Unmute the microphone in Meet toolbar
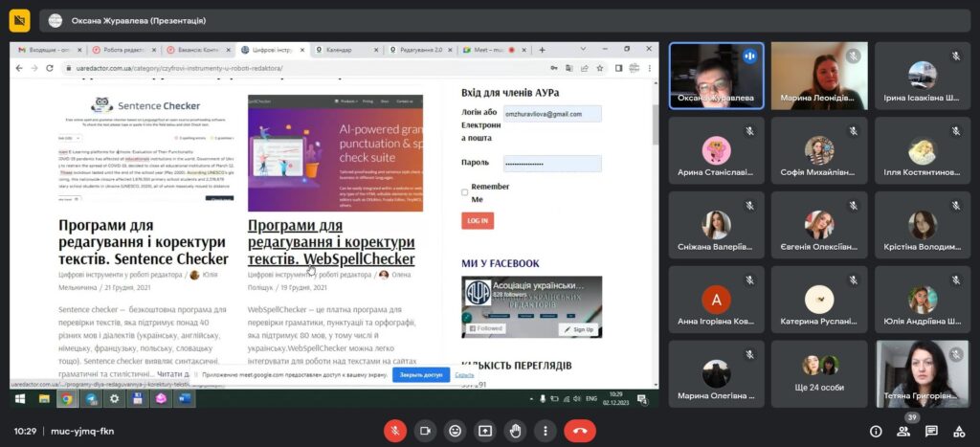 395,431
